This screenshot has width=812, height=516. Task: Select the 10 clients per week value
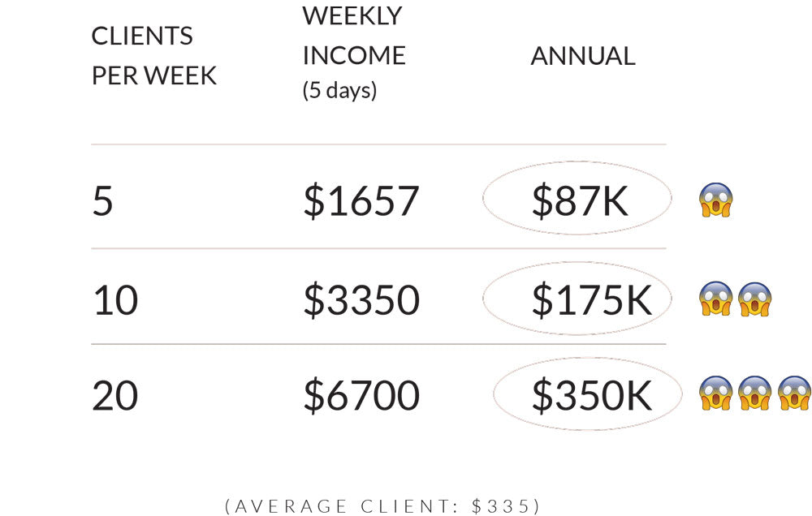115,299
